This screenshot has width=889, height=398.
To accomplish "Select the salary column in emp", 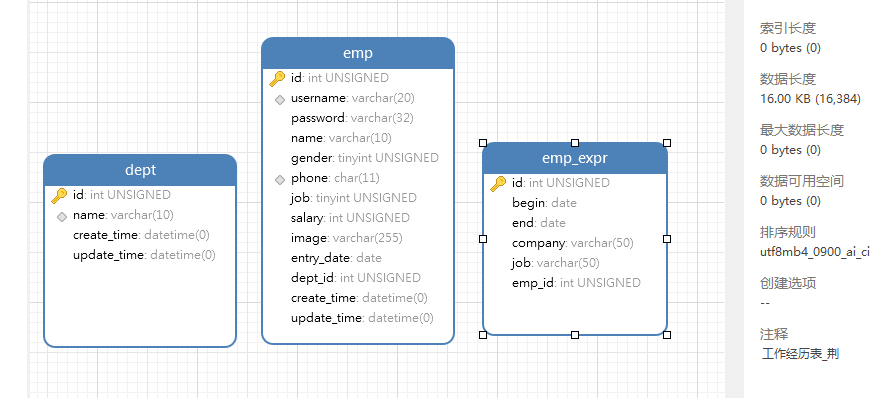I will (x=350, y=218).
